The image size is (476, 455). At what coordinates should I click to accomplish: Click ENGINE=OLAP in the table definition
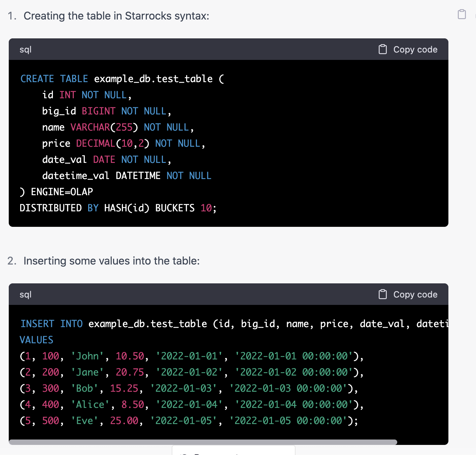[x=62, y=192]
